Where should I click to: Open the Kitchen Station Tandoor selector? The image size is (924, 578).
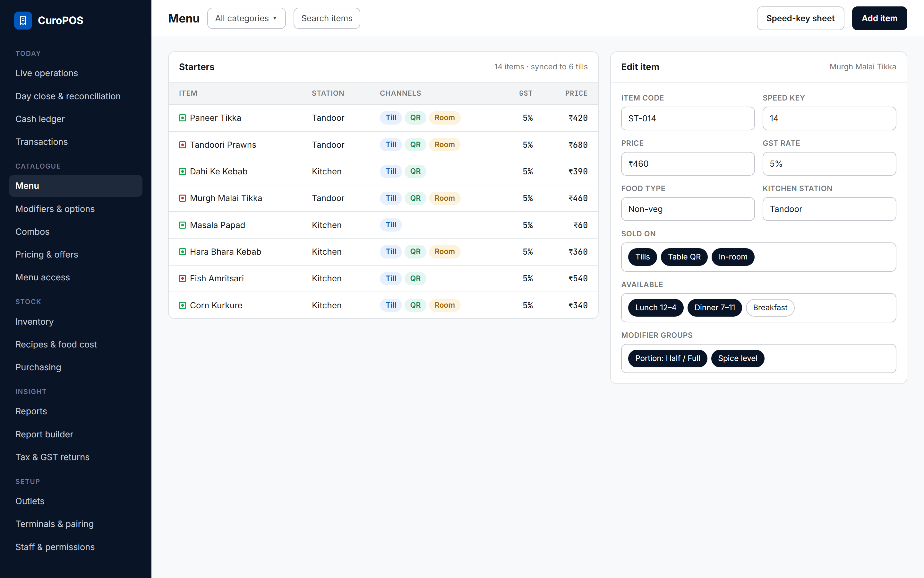pos(829,209)
